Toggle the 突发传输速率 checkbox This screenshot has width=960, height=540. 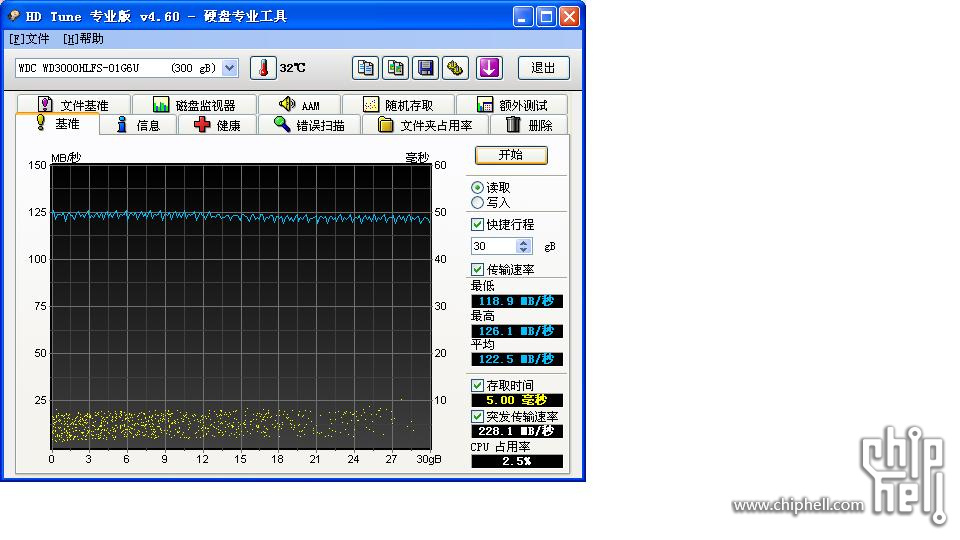click(478, 416)
